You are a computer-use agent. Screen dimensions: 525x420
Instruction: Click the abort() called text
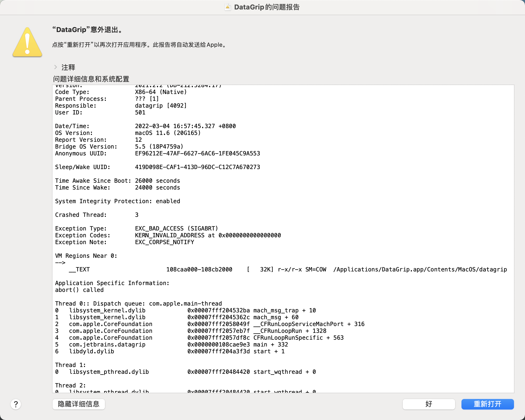point(79,290)
